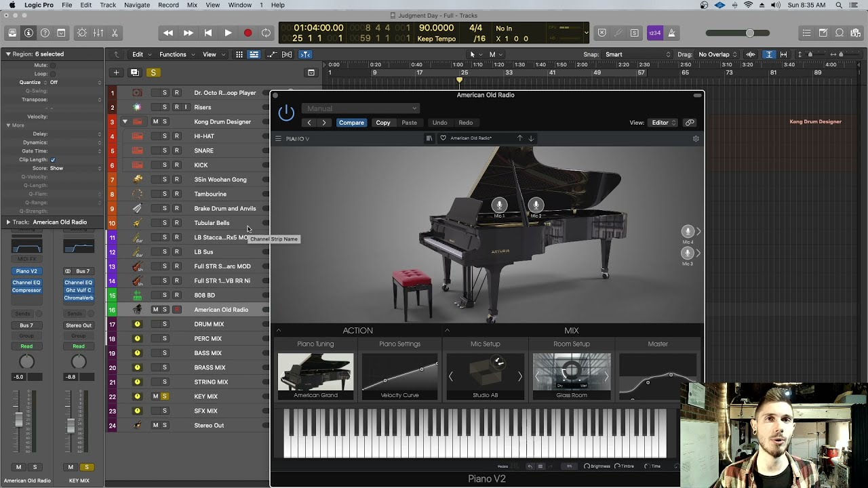Toggle the transport Solo S button
This screenshot has height=488, width=868.
tap(634, 33)
